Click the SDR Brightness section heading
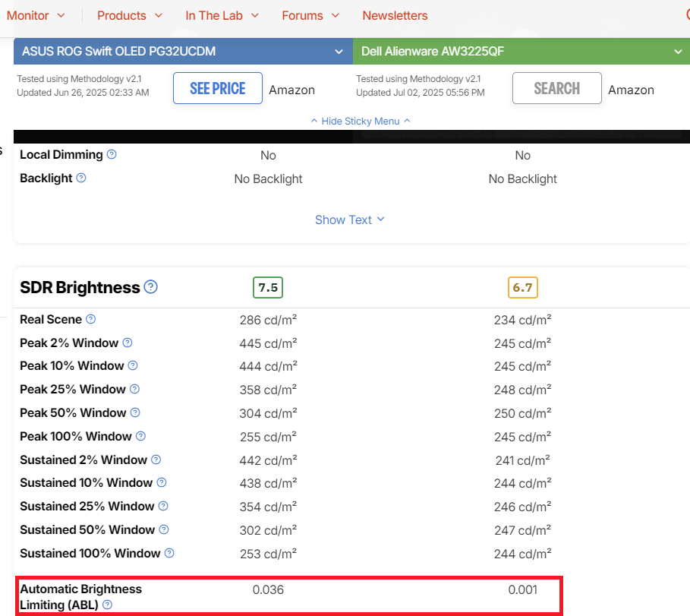Screen dimensions: 690x616 tap(80, 288)
